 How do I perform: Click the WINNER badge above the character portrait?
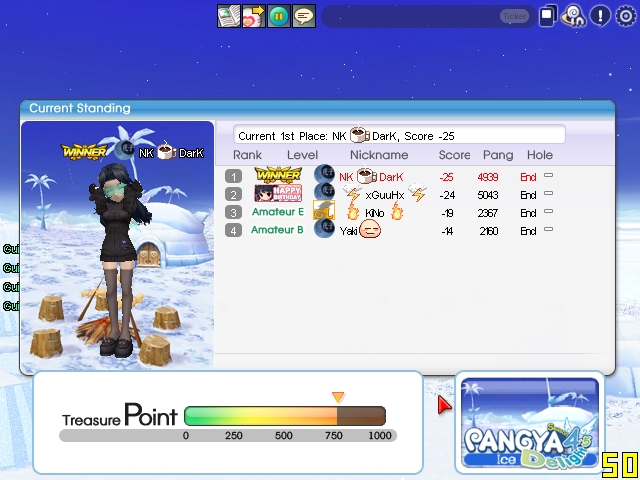click(84, 151)
